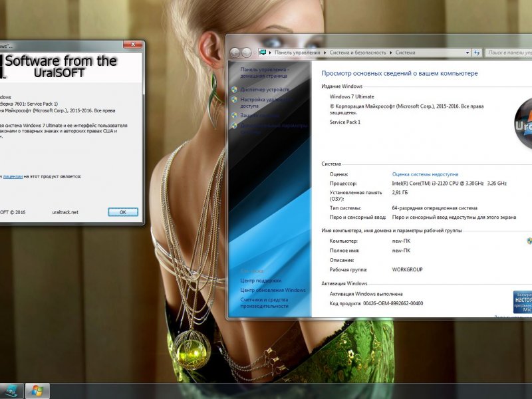The image size is (532, 399).
Task: Expand the arrow after Панель управления breadcrumb
Action: point(325,53)
